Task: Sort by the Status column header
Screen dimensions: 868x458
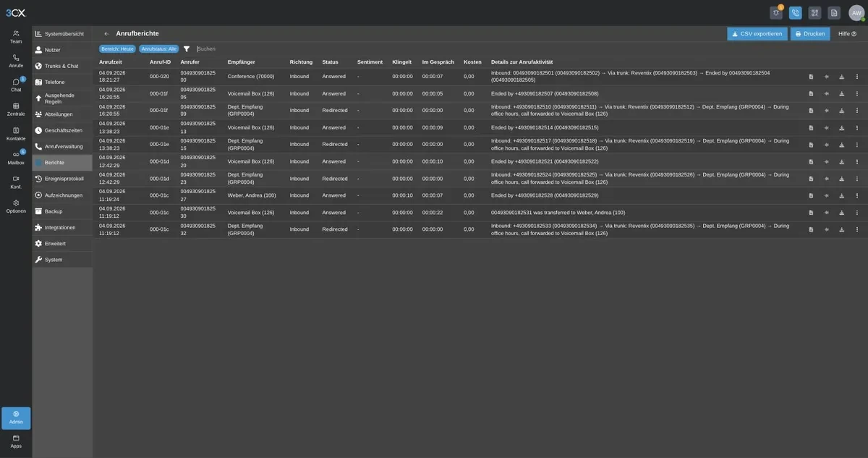Action: click(330, 62)
